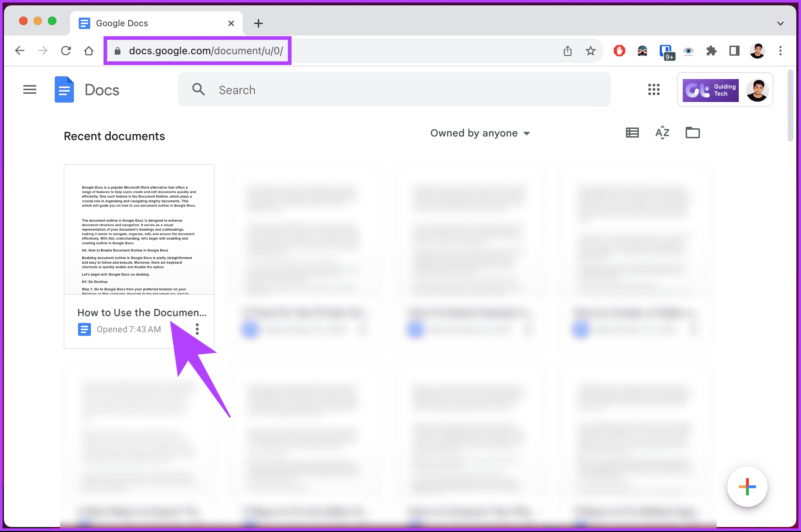Click the Docs logo icon
The height and width of the screenshot is (532, 801).
64,89
